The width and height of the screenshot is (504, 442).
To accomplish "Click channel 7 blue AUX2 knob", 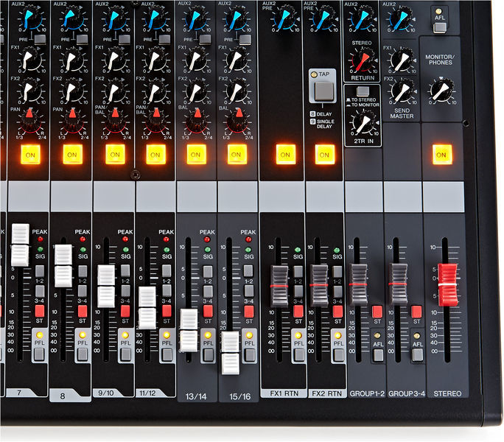I will tap(30, 18).
